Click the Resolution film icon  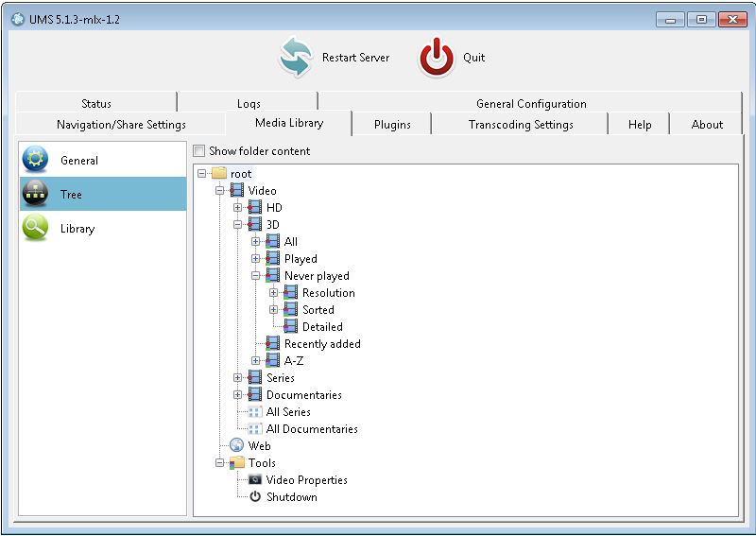click(290, 292)
